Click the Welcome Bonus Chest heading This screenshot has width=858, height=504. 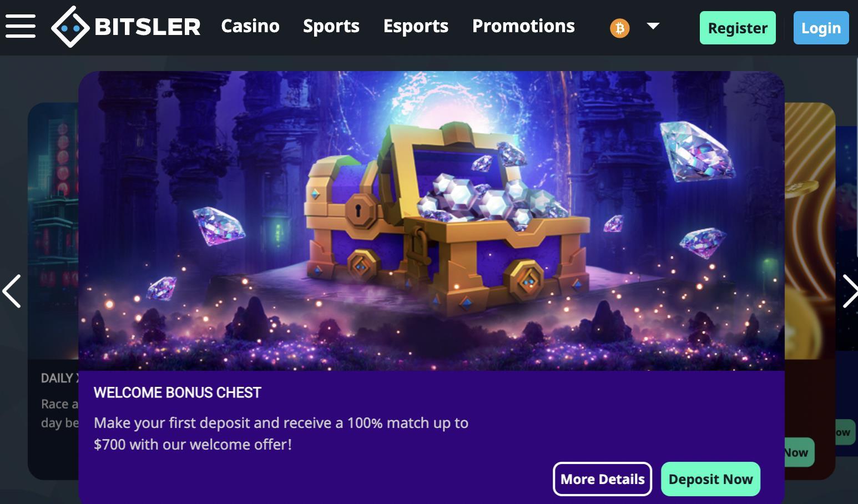[x=178, y=392]
